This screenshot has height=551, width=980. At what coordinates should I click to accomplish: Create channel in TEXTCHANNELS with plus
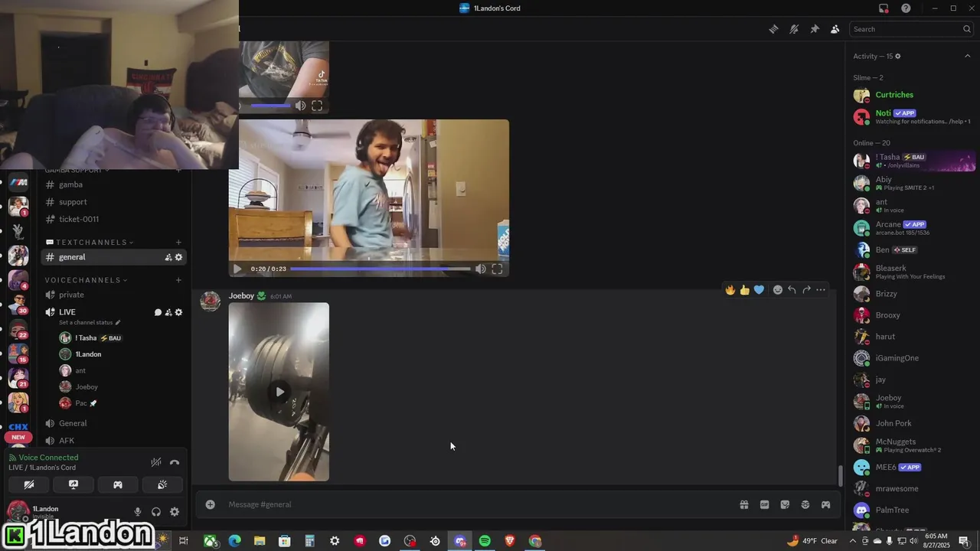pos(178,243)
